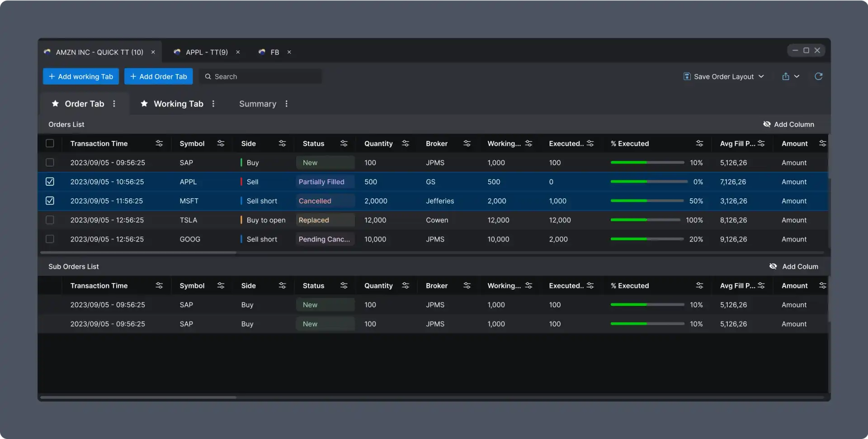Open the Summary three-dot menu
The height and width of the screenshot is (439, 868).
pyautogui.click(x=287, y=103)
